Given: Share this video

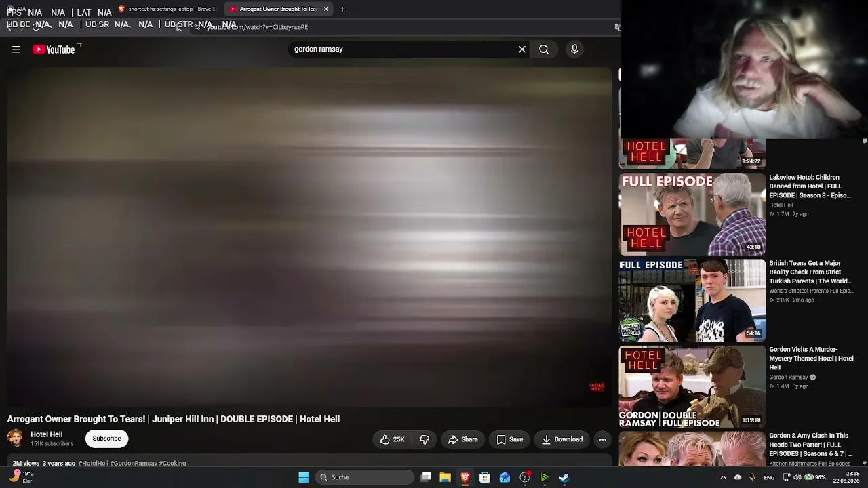Looking at the screenshot, I should tap(463, 439).
